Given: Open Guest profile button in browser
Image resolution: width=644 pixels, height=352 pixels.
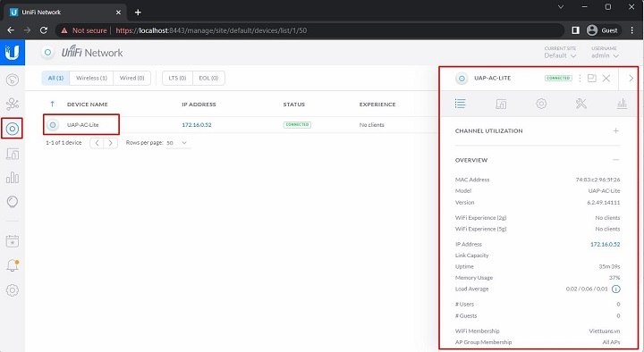Looking at the screenshot, I should click(x=602, y=30).
